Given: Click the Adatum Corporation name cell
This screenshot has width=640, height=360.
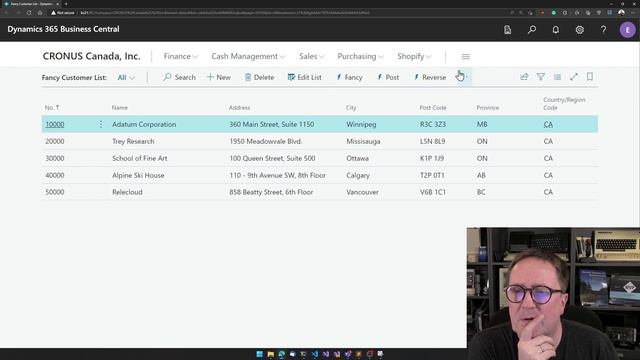Looking at the screenshot, I should pyautogui.click(x=144, y=124).
